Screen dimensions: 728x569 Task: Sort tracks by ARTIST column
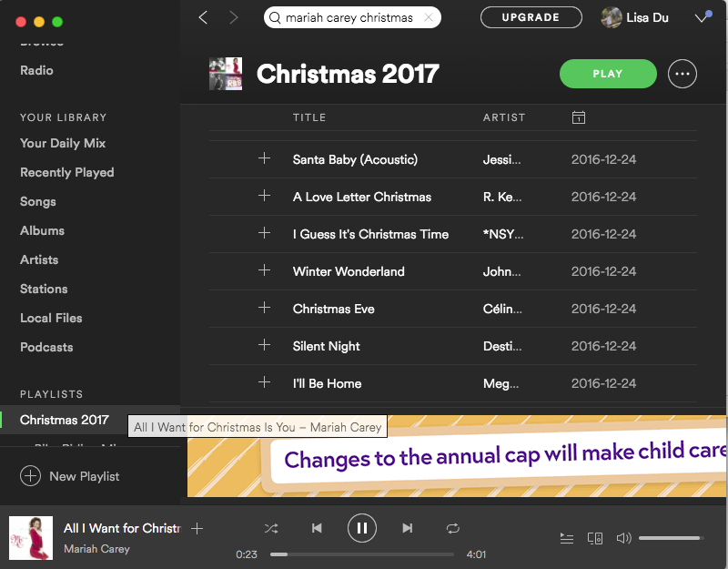pos(504,117)
